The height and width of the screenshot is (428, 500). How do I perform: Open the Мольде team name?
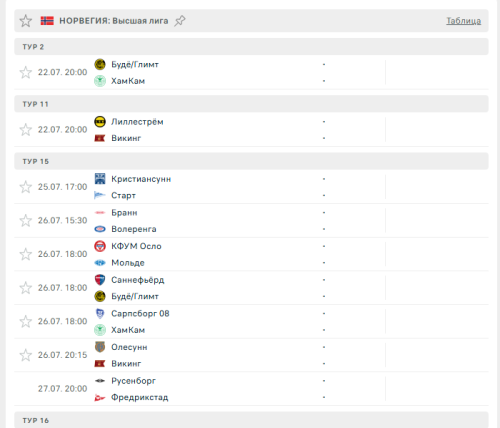(x=128, y=263)
